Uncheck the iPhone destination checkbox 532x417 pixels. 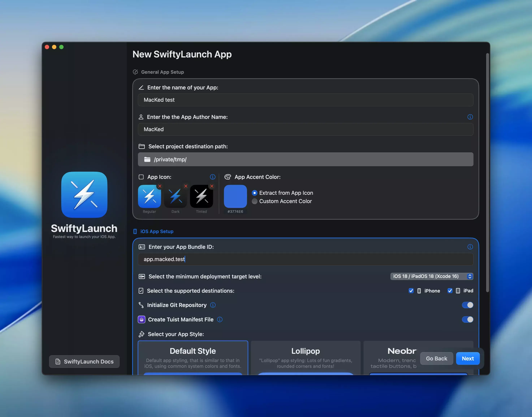411,291
